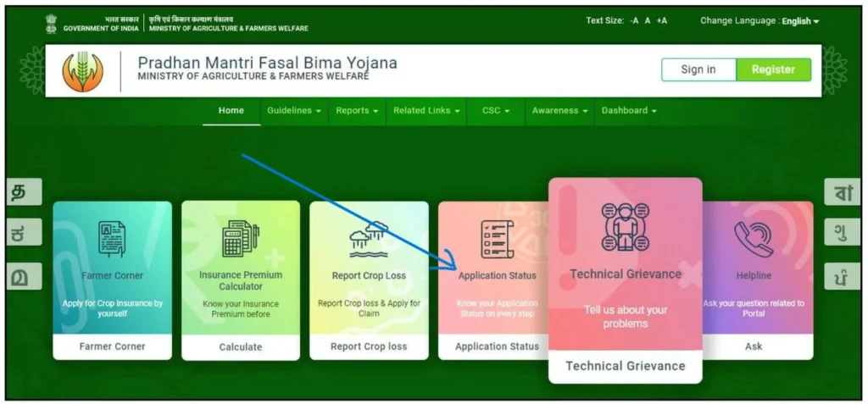868x404 pixels.
Task: Click the 'Report Crop Loss' card heading
Action: coord(369,275)
